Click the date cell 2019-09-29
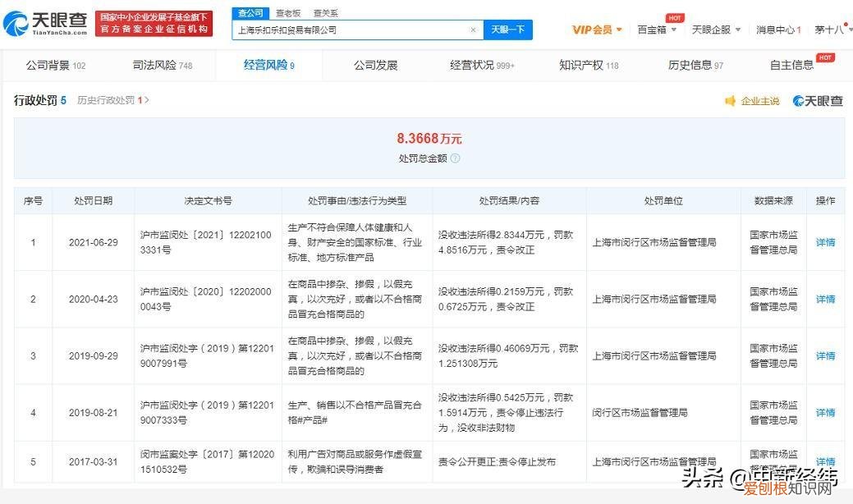The image size is (853, 504). click(93, 355)
